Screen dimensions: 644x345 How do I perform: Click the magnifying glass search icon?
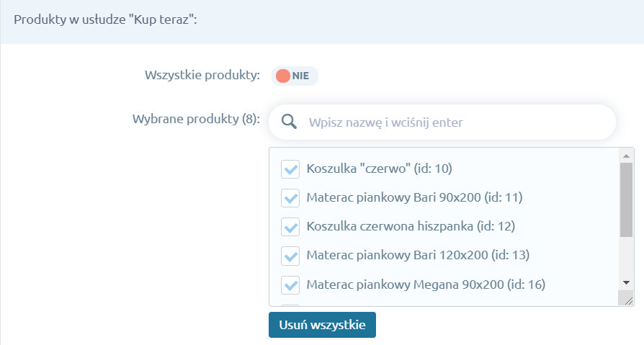click(289, 122)
